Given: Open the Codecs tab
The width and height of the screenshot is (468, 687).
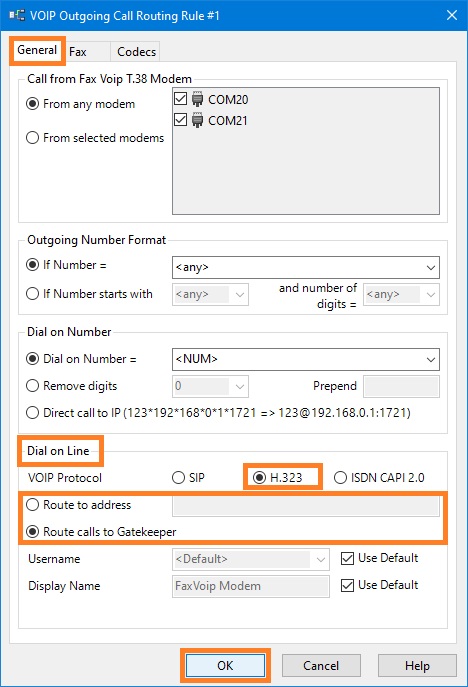Looking at the screenshot, I should click(135, 52).
